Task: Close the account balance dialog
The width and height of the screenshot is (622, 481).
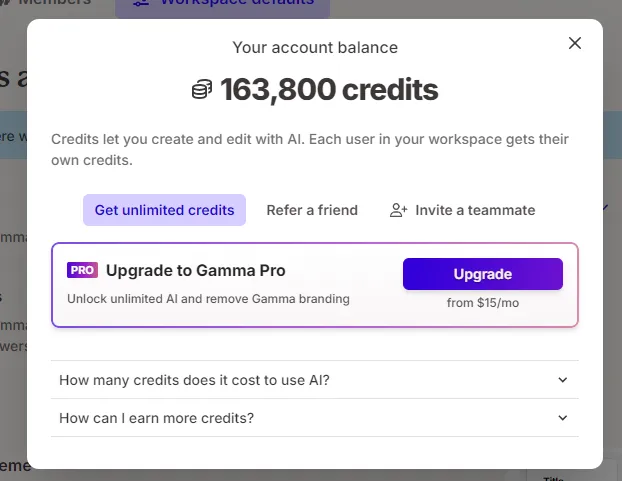Action: (574, 43)
